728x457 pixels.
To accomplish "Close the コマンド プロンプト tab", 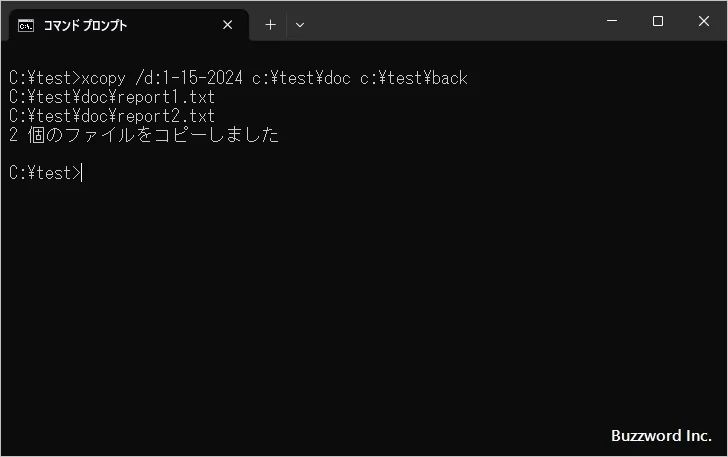I will coord(228,25).
